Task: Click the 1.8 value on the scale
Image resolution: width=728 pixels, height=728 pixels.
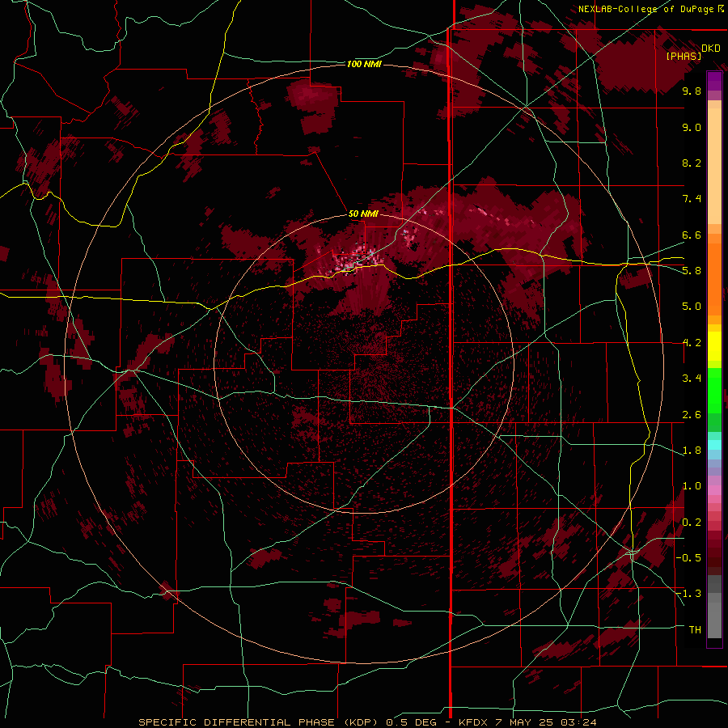Action: click(x=692, y=451)
